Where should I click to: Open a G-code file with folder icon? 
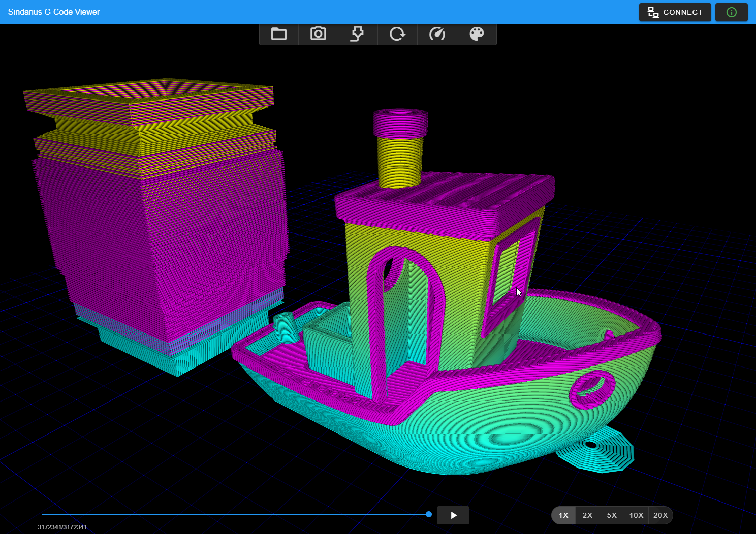pos(278,34)
